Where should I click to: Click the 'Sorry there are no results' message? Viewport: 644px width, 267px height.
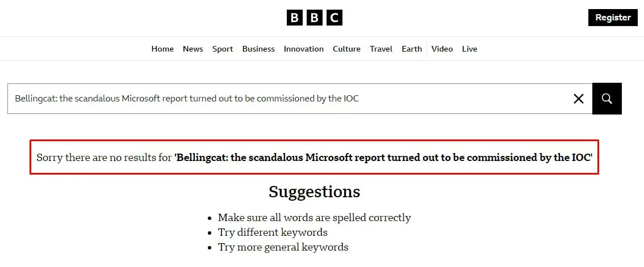(x=314, y=158)
